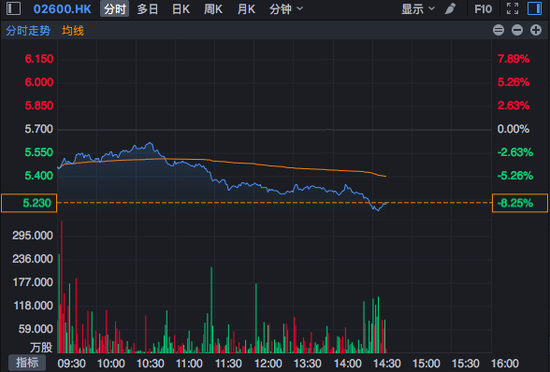Click the 6.000 price axis label
The width and height of the screenshot is (550, 372).
[39, 82]
